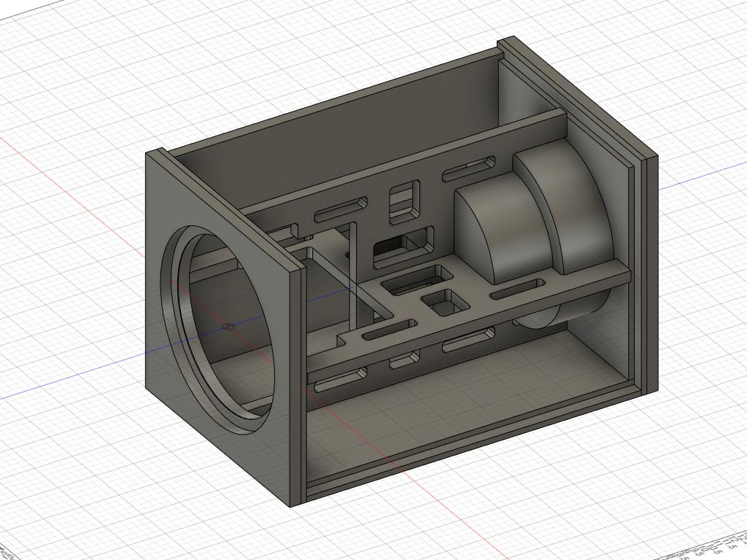The width and height of the screenshot is (747, 560).
Task: Select the large circular opening on front panel
Action: (219, 329)
